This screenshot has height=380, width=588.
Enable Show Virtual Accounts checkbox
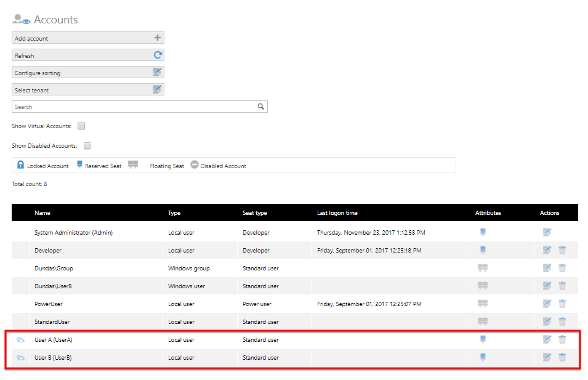coord(81,126)
